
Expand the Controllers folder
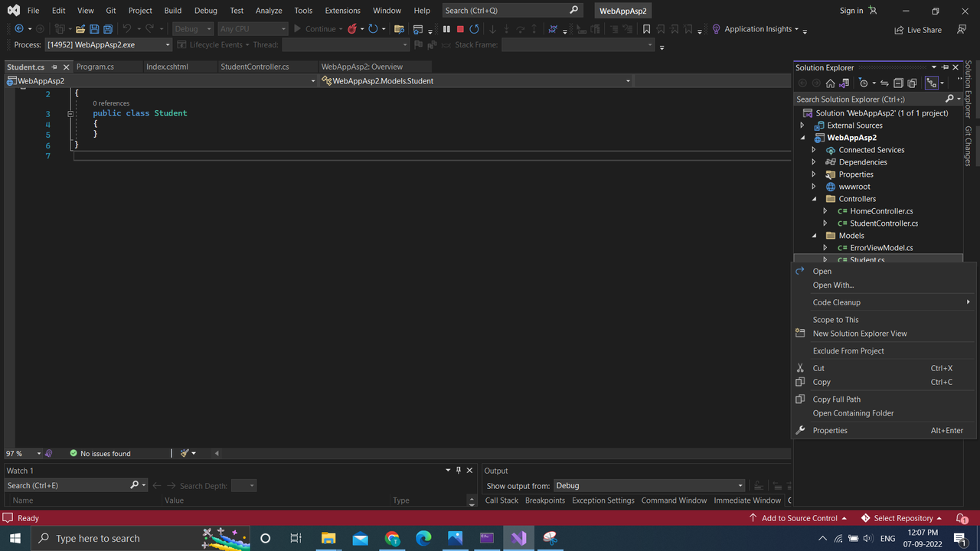click(815, 198)
